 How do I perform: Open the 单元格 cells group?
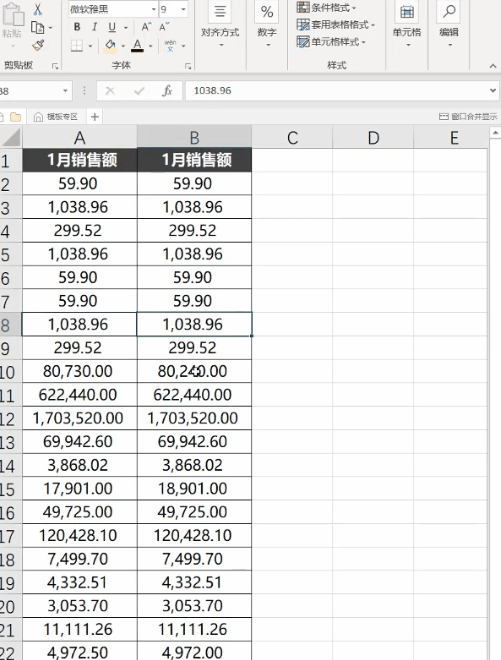pyautogui.click(x=407, y=24)
